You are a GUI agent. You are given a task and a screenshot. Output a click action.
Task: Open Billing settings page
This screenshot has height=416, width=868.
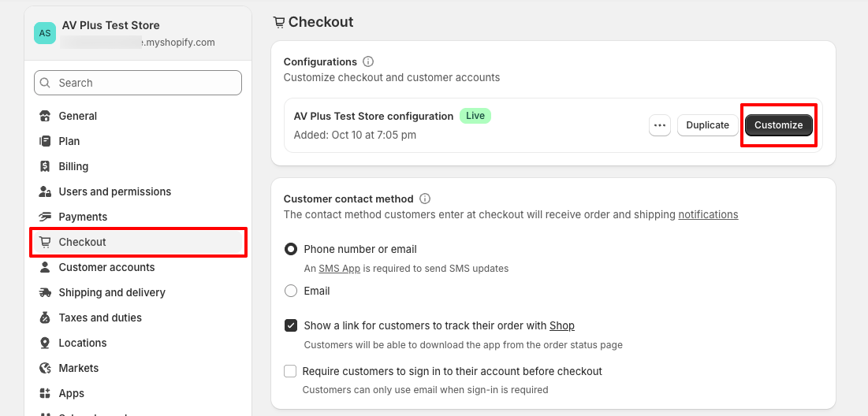[138, 166]
